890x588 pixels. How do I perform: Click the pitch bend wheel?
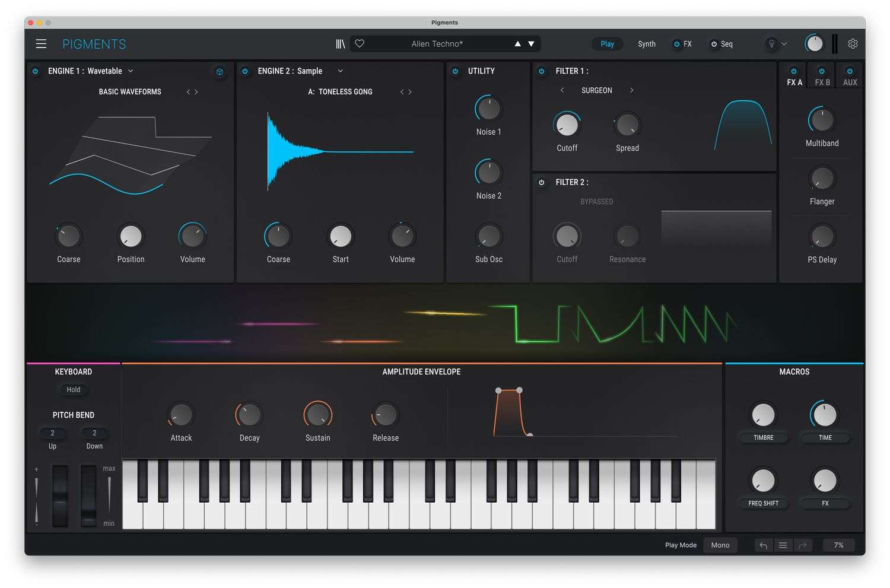tap(60, 496)
